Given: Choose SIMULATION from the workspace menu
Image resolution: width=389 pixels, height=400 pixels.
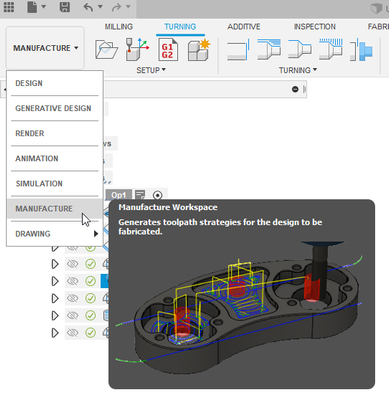Looking at the screenshot, I should [55, 183].
